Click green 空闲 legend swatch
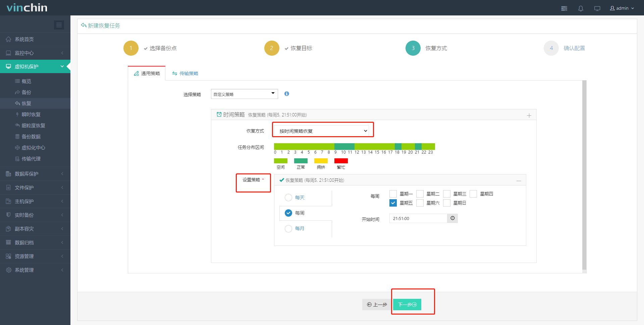Viewport: 644px width, 325px height. [281, 161]
